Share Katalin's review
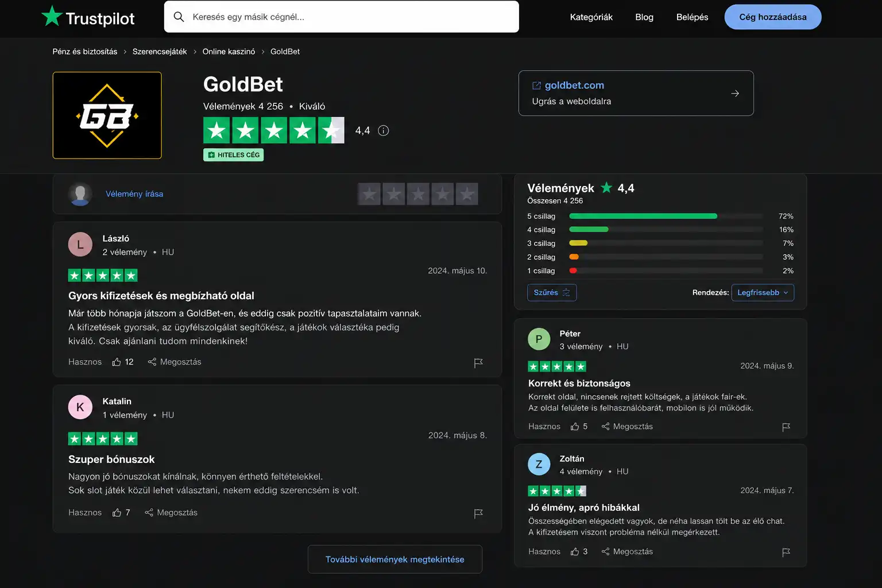The image size is (882, 588). (171, 513)
